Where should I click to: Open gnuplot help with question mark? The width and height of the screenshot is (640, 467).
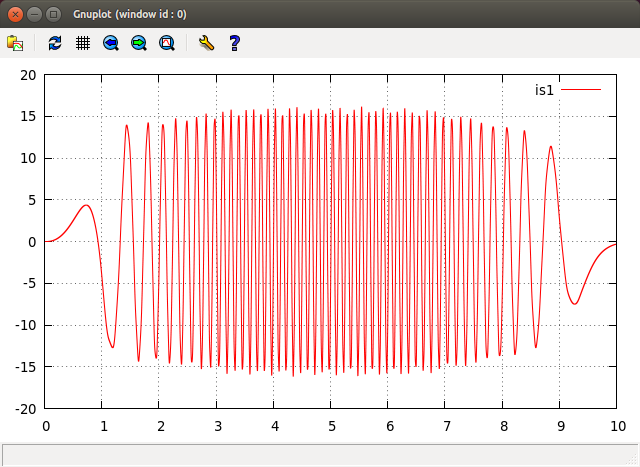235,43
